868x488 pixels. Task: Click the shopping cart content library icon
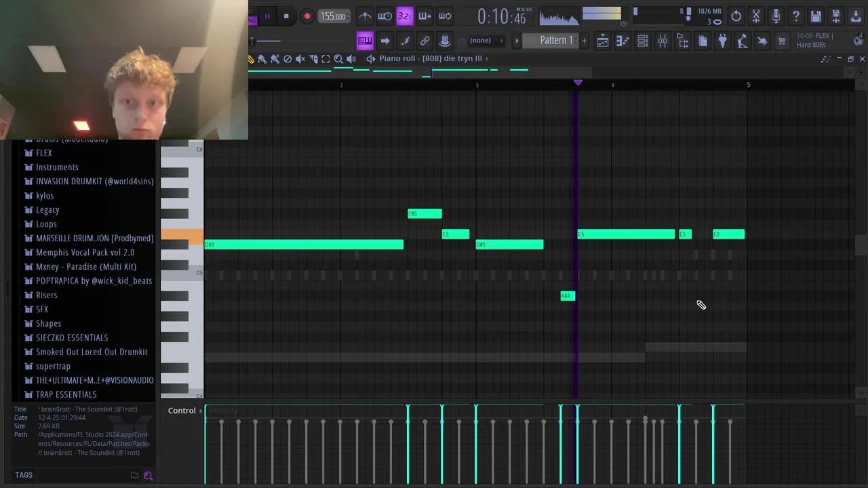(x=782, y=41)
